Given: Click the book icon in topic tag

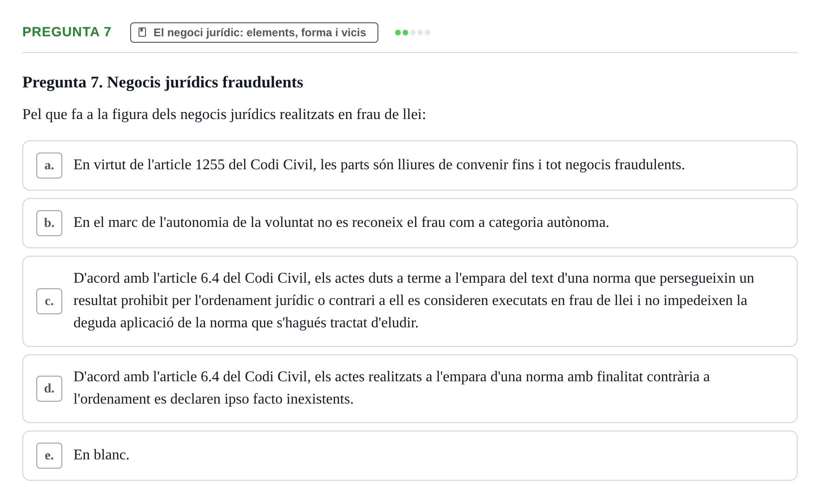Looking at the screenshot, I should [143, 33].
